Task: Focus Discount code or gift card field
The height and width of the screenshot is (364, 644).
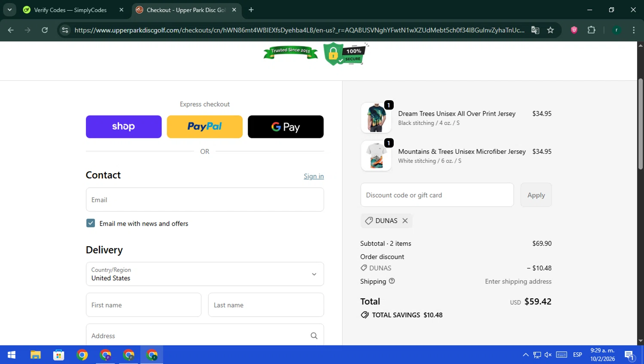Action: pos(437,195)
